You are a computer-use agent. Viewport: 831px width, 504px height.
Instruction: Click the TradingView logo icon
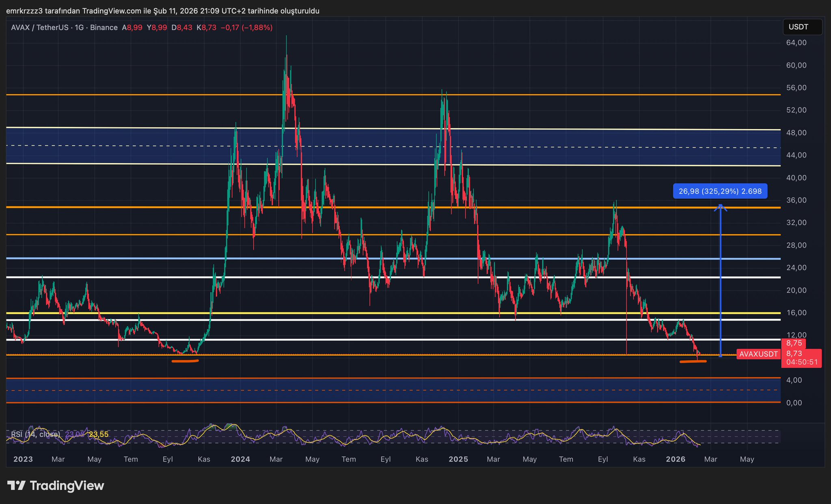(x=16, y=485)
